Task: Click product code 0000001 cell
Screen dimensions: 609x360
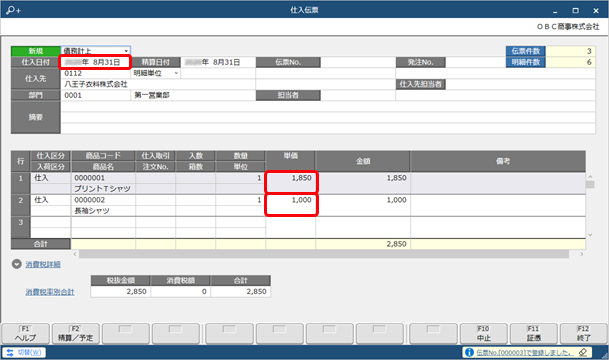Action: pyautogui.click(x=103, y=178)
